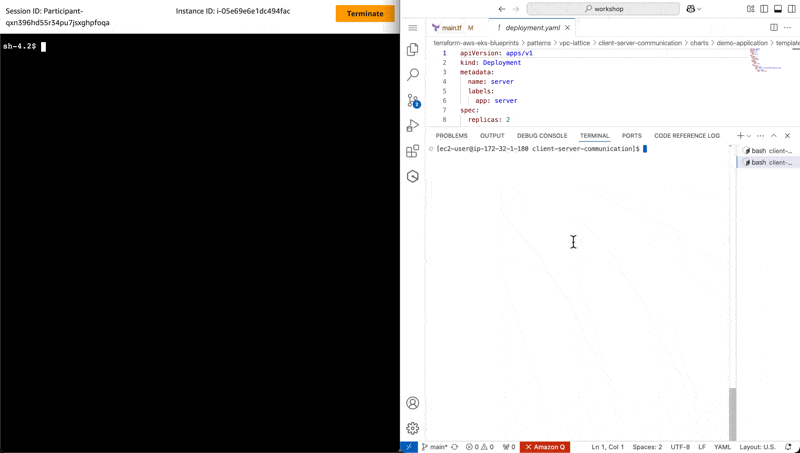Select the second highlighted bash terminal entry
Viewport: 800px width, 453px height.
click(768, 162)
